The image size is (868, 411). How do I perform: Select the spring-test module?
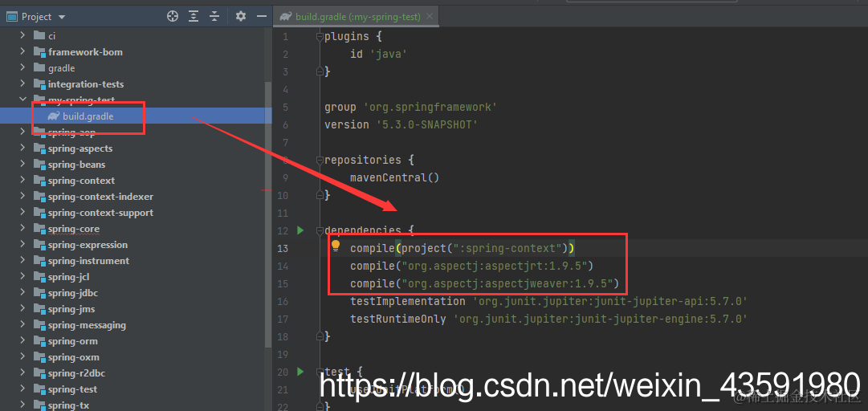click(x=72, y=389)
